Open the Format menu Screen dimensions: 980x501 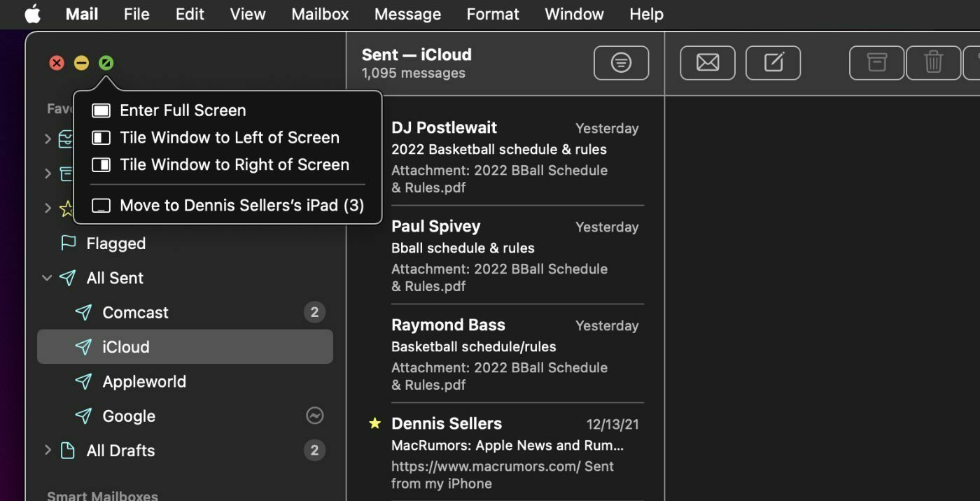click(x=493, y=14)
